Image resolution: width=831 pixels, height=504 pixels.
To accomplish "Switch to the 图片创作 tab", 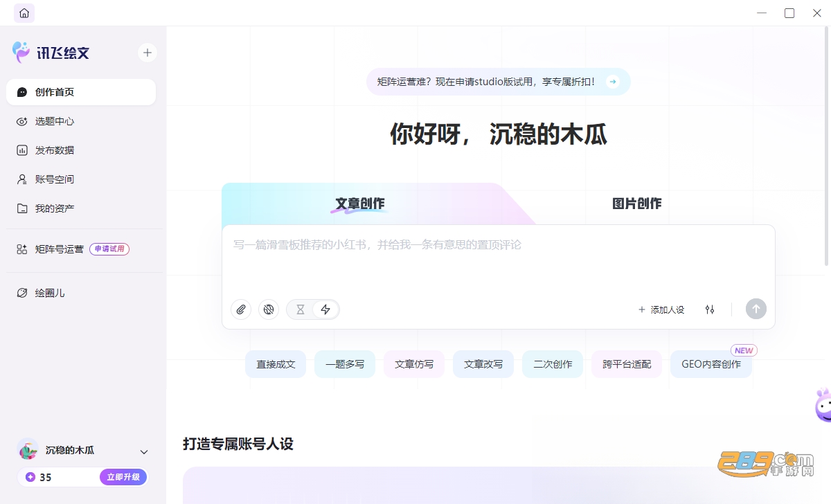I will [x=637, y=204].
